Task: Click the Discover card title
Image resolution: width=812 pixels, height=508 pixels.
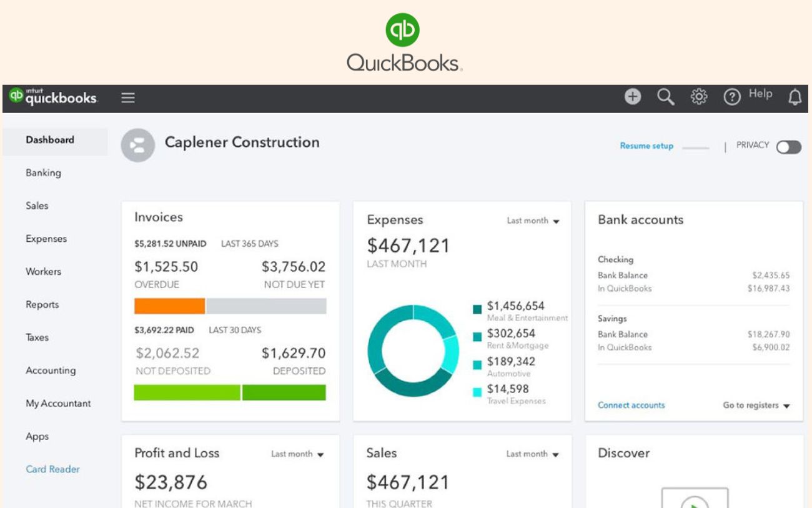Action: click(x=624, y=454)
